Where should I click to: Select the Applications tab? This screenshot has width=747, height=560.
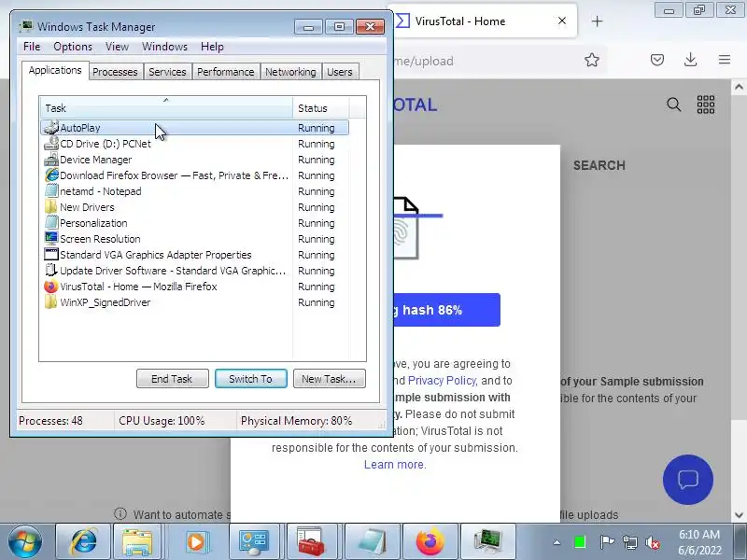55,71
